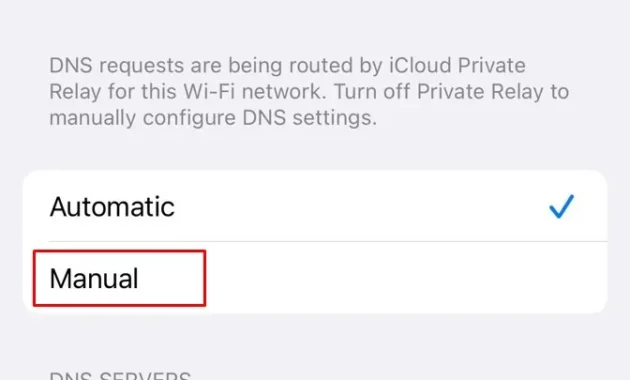This screenshot has height=380, width=630.
Task: Click the blue checkmark beside Automatic
Action: (561, 206)
